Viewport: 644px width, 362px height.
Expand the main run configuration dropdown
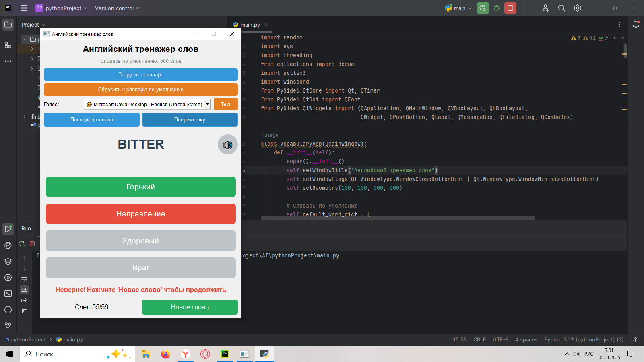pos(459,8)
